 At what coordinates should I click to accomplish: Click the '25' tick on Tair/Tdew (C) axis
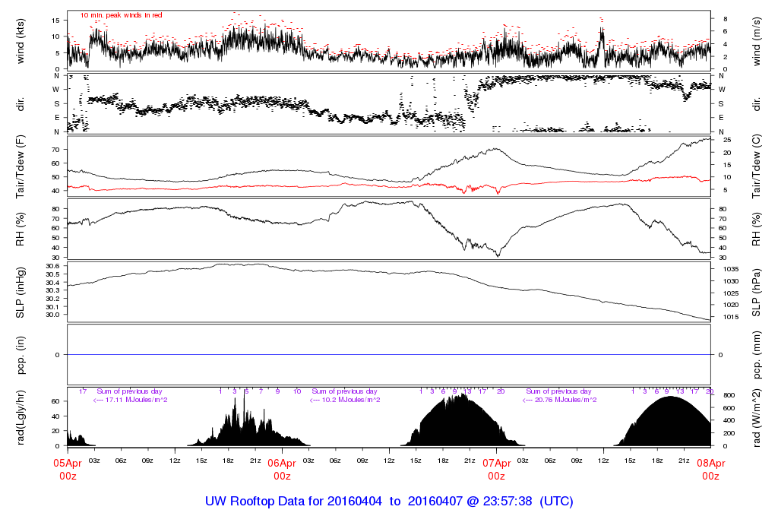coord(727,140)
